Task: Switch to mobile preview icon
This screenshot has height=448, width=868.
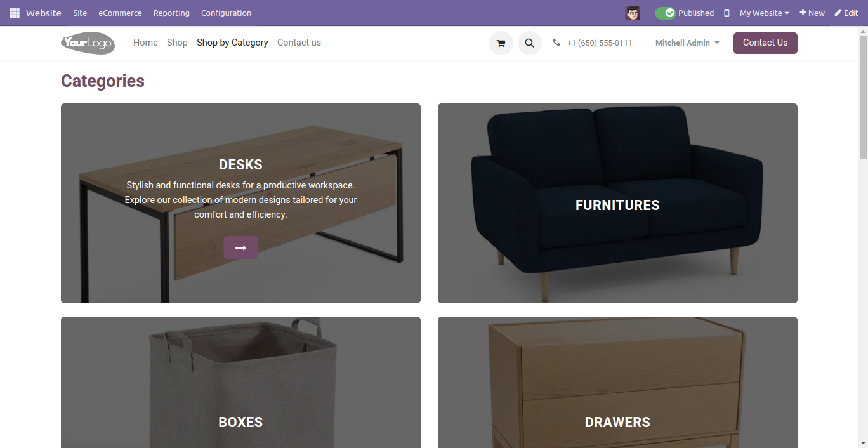Action: point(727,13)
